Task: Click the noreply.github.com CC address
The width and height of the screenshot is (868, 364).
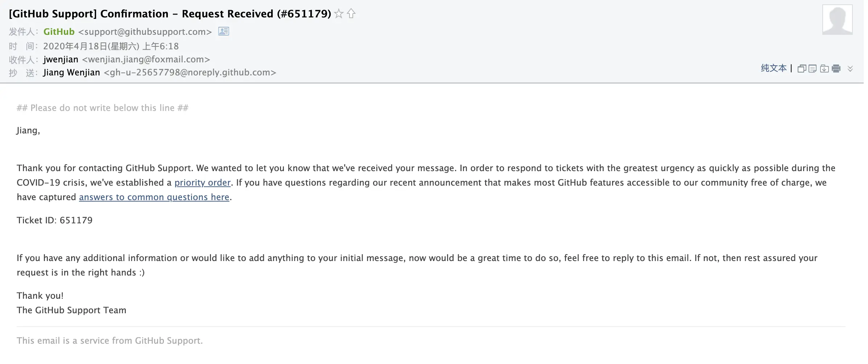Action: tap(190, 73)
